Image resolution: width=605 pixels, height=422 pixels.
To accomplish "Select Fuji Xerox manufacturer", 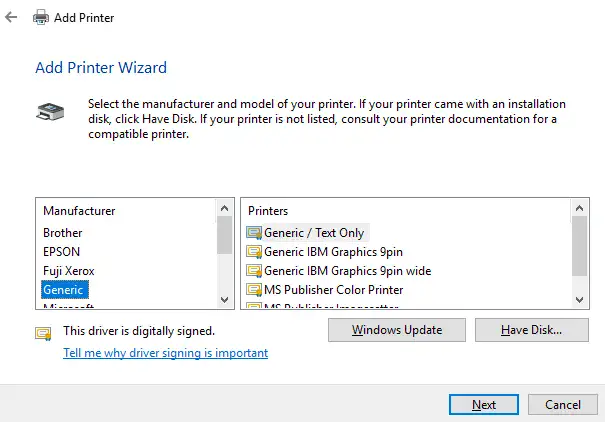I will coord(69,271).
